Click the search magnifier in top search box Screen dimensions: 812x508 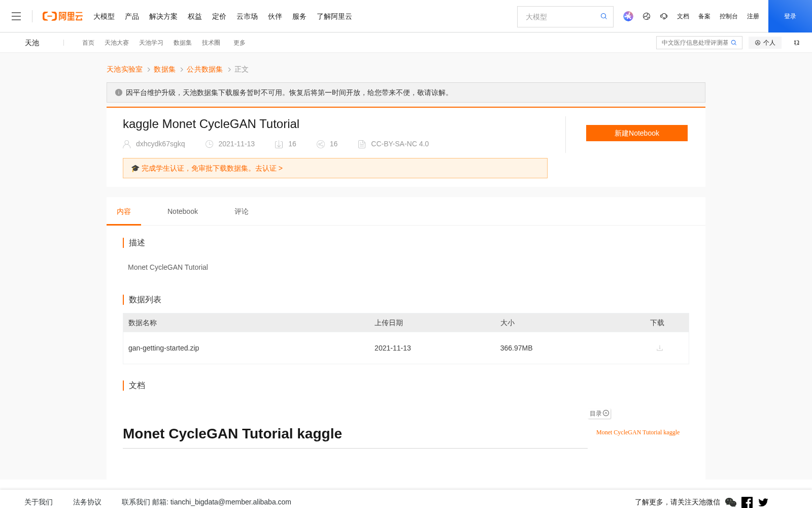coord(604,16)
